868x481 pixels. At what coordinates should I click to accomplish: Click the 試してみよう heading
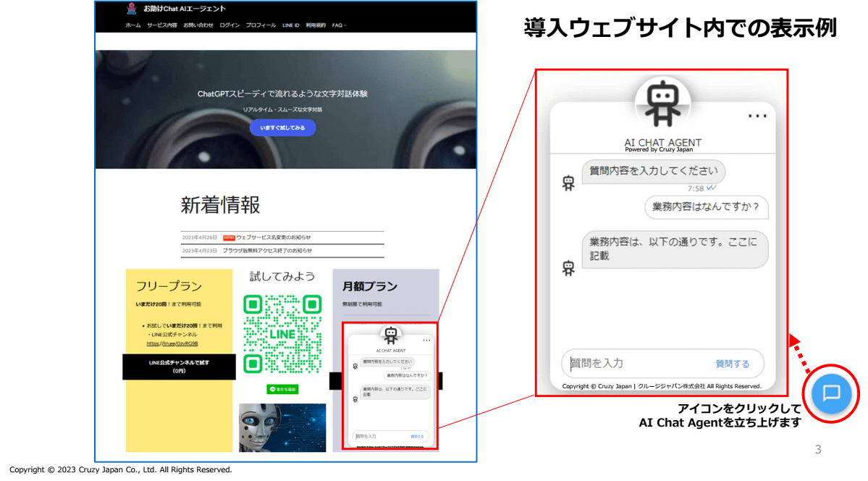click(282, 276)
